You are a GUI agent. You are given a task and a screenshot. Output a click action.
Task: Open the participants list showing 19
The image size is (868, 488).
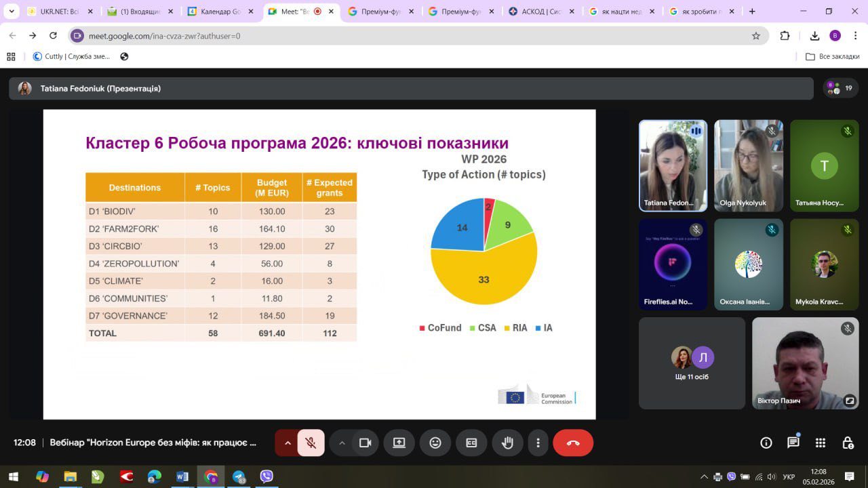point(841,88)
